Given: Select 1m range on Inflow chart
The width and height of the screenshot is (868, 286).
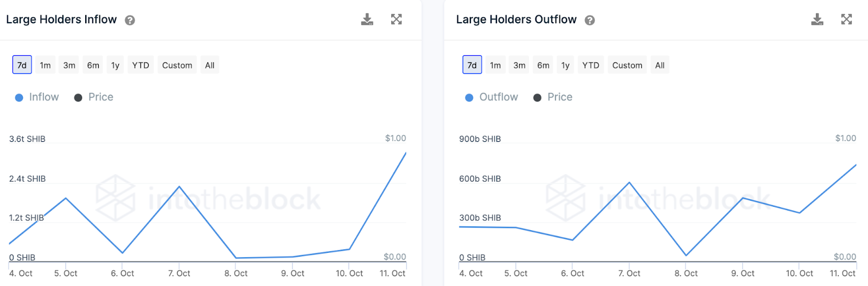Looking at the screenshot, I should [46, 65].
